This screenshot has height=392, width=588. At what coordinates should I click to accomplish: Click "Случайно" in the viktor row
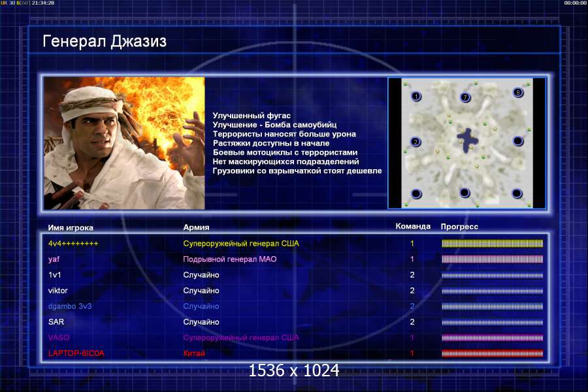201,291
